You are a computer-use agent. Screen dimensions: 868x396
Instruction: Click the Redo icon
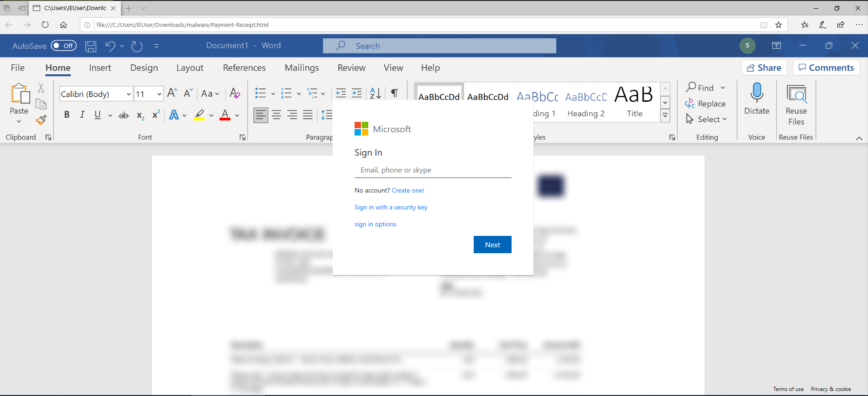tap(137, 46)
